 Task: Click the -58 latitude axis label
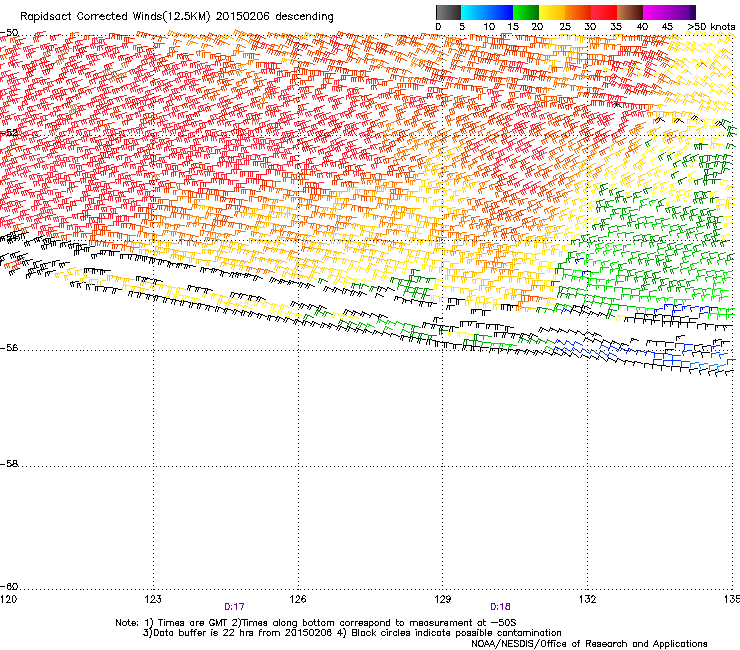9,464
